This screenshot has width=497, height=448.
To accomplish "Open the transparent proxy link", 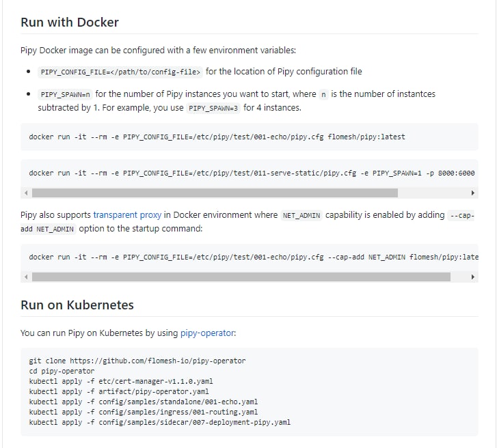I will point(127,215).
